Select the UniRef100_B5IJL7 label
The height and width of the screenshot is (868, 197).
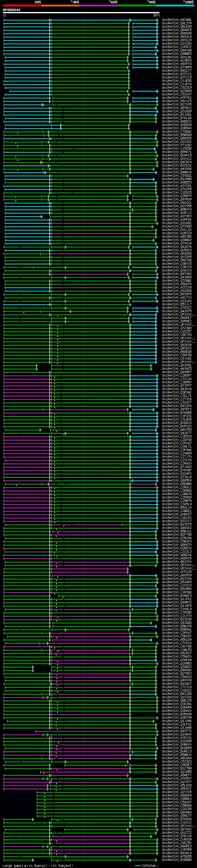click(x=177, y=304)
